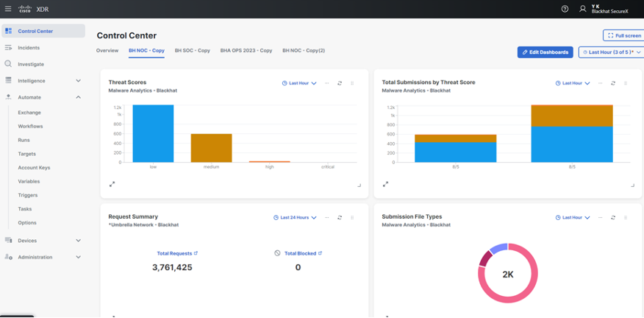Viewport: 644px width, 318px height.
Task: Refresh the Submission File Types tile
Action: point(613,218)
